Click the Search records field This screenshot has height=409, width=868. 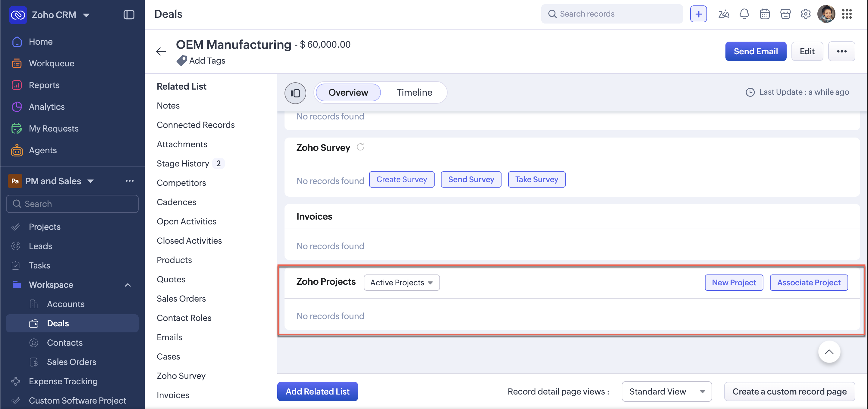tap(612, 14)
